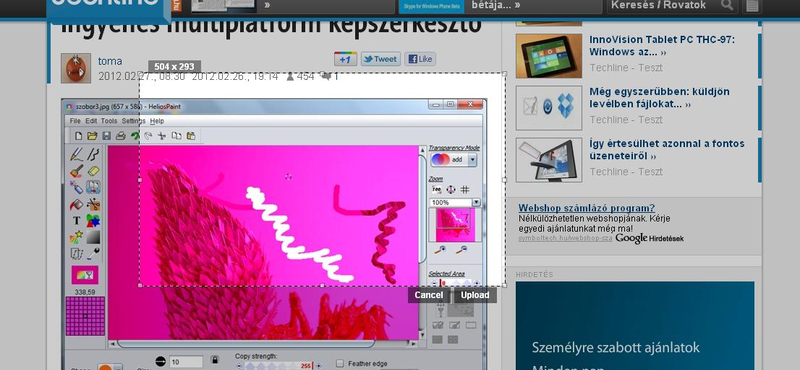Click the Tweet button
The height and width of the screenshot is (370, 800).
pos(381,59)
